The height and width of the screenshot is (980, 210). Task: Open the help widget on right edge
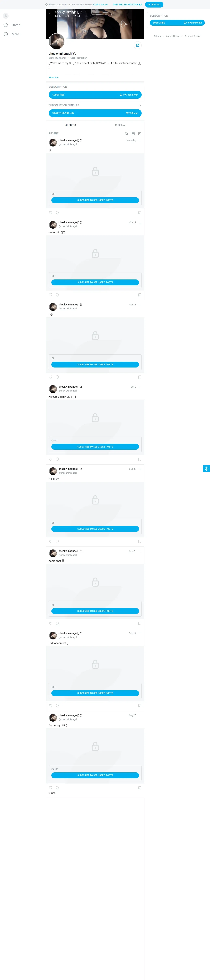click(x=207, y=468)
